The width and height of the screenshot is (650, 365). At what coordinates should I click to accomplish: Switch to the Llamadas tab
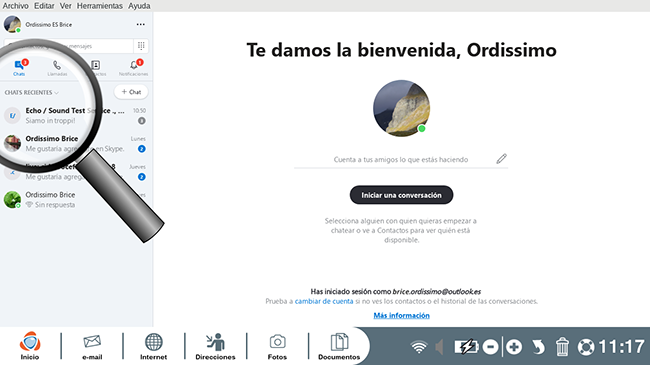[x=57, y=68]
